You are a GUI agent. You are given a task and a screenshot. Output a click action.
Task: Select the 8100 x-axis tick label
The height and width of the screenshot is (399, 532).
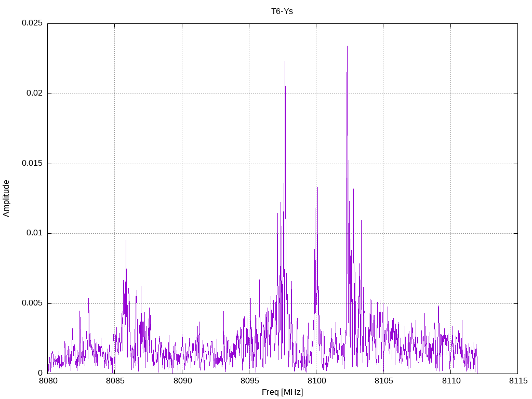click(316, 381)
